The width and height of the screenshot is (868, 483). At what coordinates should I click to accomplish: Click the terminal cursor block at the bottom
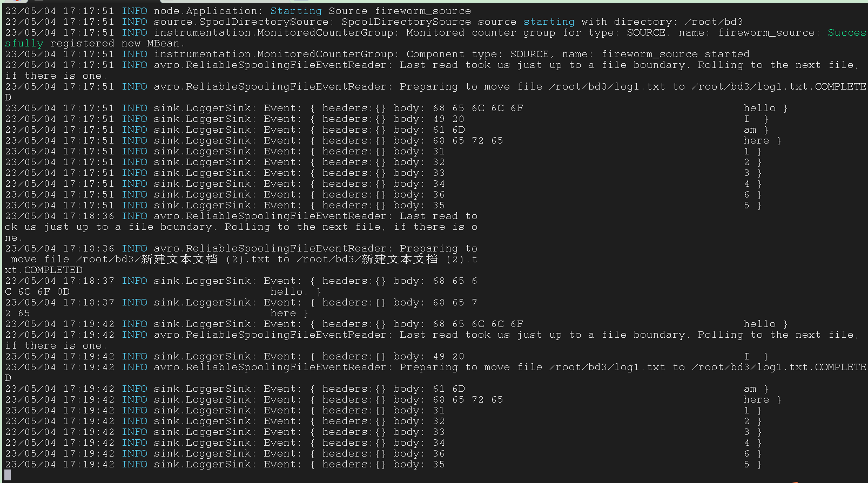click(8, 475)
